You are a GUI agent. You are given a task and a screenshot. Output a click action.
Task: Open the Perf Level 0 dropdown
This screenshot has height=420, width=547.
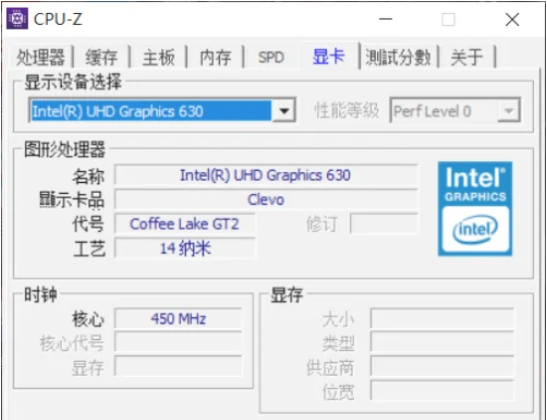click(x=509, y=111)
